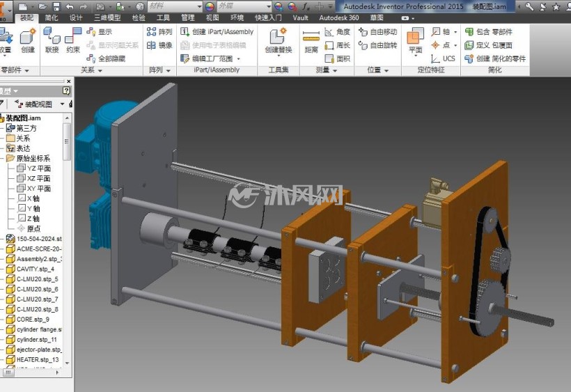This screenshot has height=392, width=571.
Task: Select the 距离 measure distance tool
Action: click(x=311, y=41)
